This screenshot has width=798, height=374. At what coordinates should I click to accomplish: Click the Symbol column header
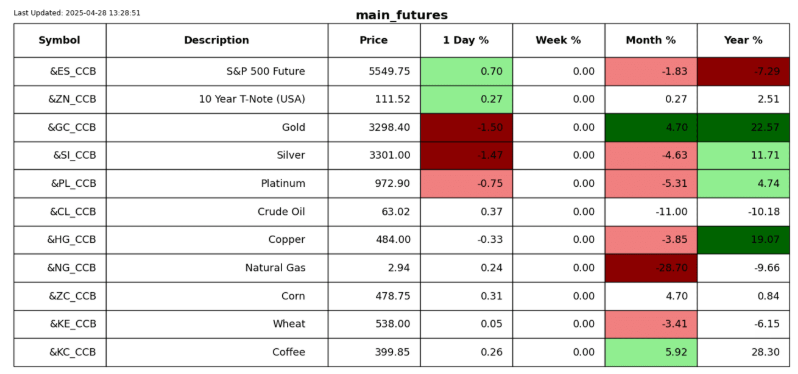click(60, 40)
